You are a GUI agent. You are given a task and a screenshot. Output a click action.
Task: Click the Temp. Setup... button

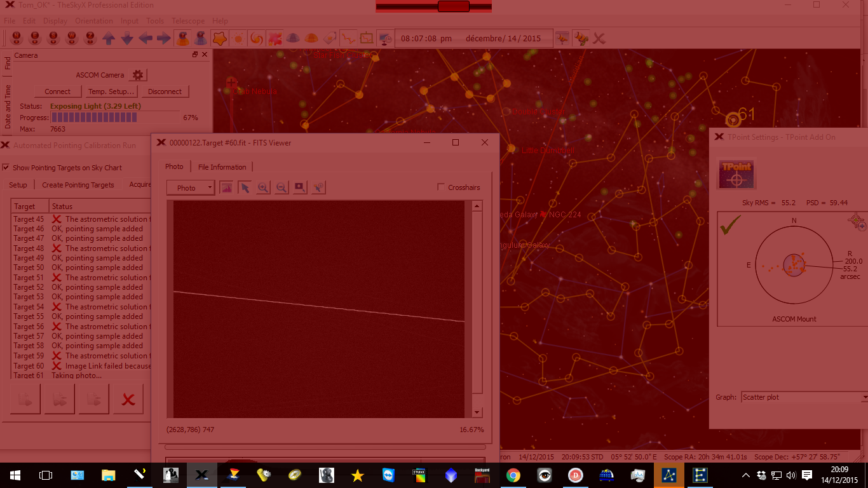pos(111,91)
